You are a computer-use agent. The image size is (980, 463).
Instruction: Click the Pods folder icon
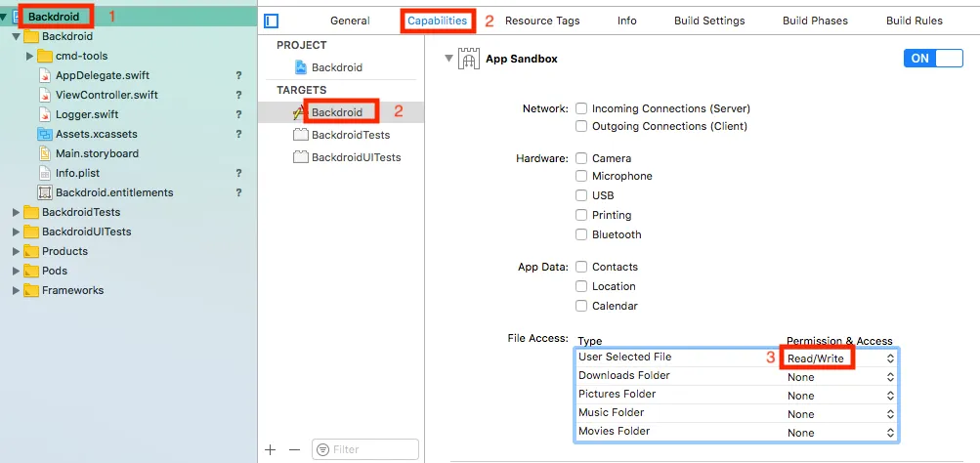31,272
